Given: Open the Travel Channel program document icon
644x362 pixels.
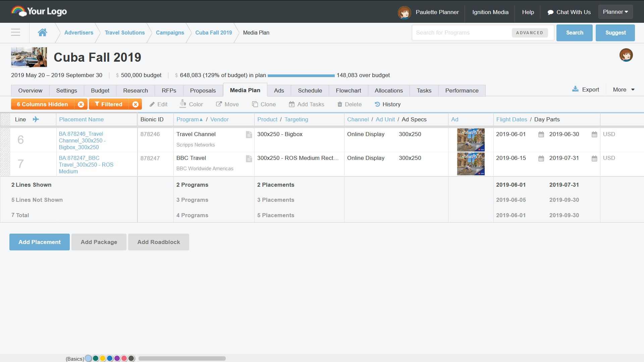Looking at the screenshot, I should point(249,134).
